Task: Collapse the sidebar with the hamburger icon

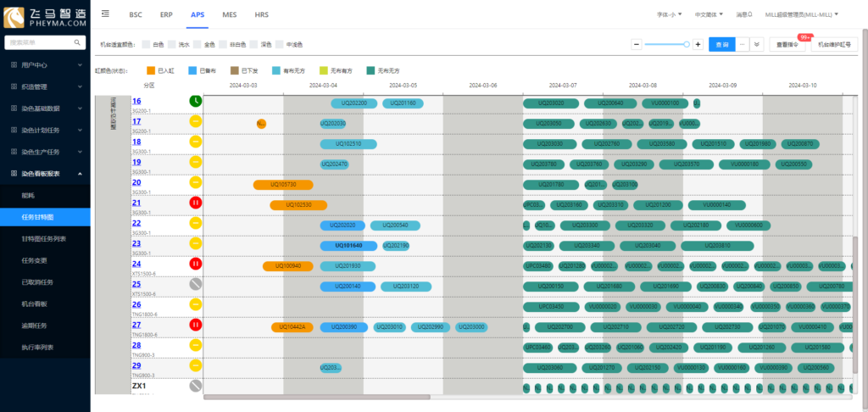Action: 104,15
